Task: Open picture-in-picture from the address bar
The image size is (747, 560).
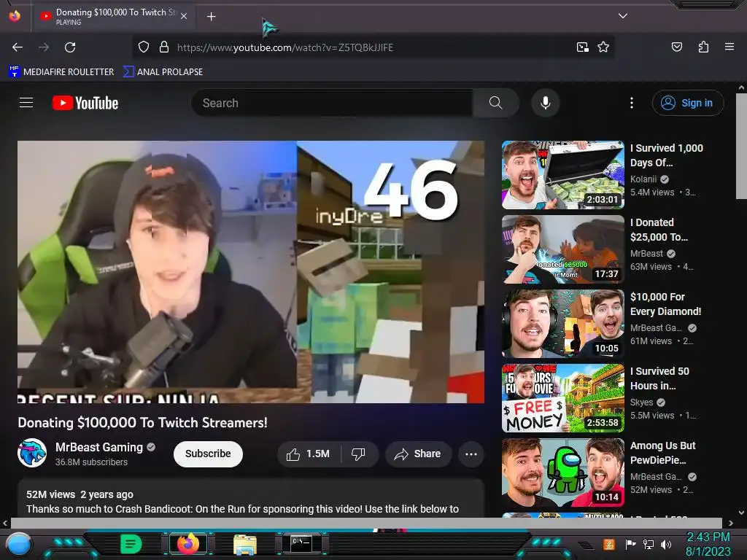Action: pos(583,47)
